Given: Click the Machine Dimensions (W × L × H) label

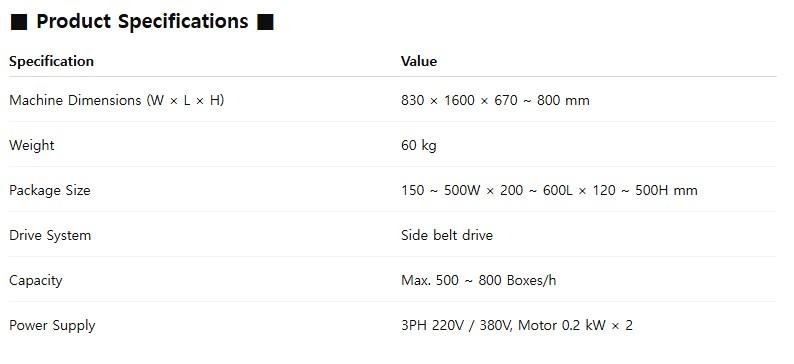Looking at the screenshot, I should pos(116,100).
